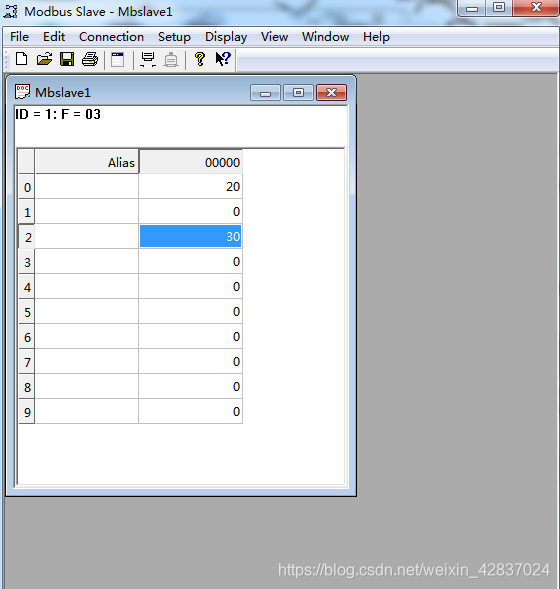Screen dimensions: 560x589
Task: Open the Connection menu
Action: 111,37
